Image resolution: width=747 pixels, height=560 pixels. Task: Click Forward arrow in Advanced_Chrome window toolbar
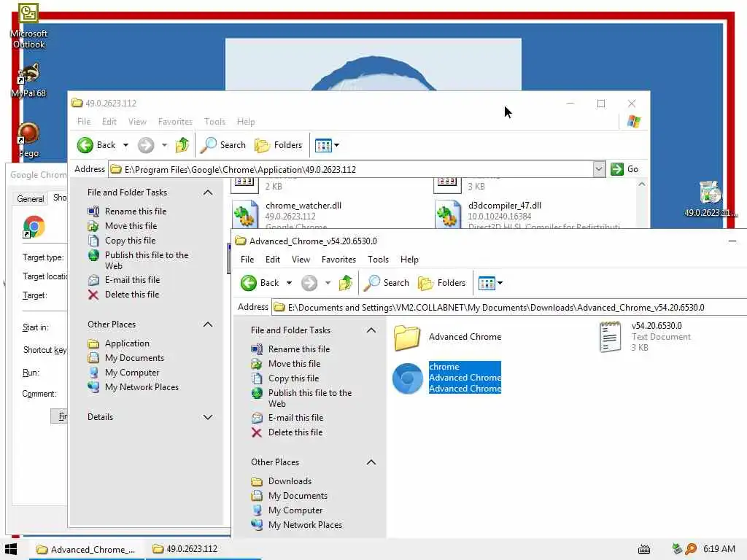click(x=309, y=283)
